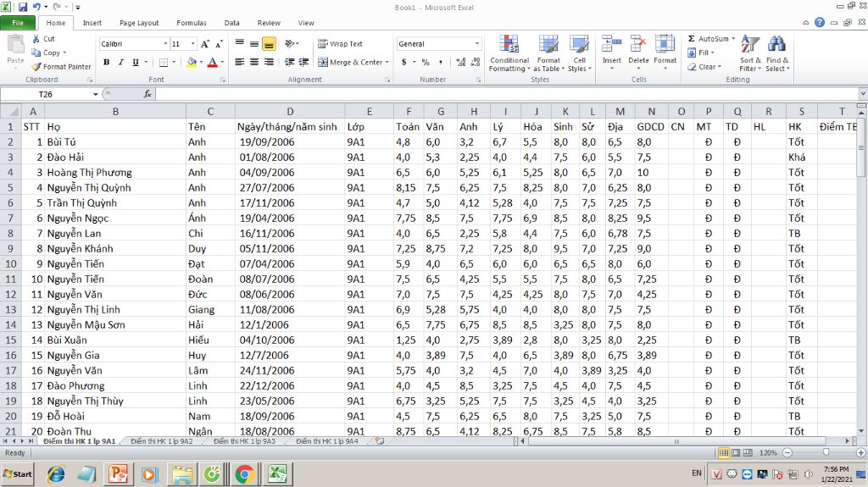Open sheet tab Điểm thi HK 1 lp 9A2
868x487 pixels.
click(162, 441)
